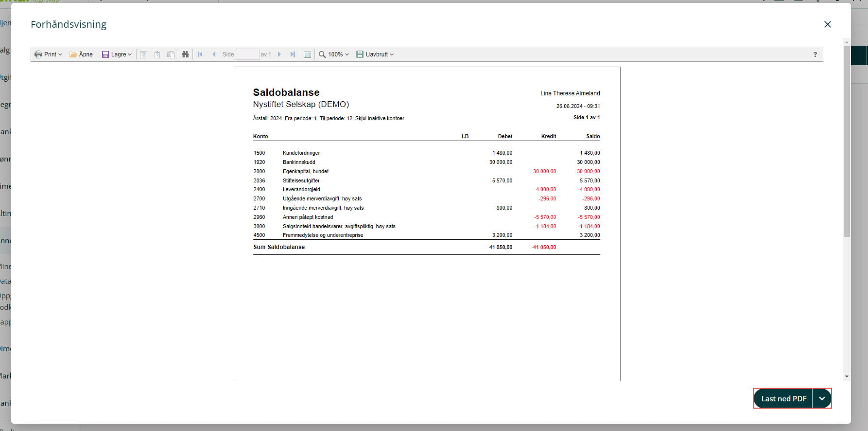
Task: Click the page number Side field
Action: pyautogui.click(x=247, y=54)
